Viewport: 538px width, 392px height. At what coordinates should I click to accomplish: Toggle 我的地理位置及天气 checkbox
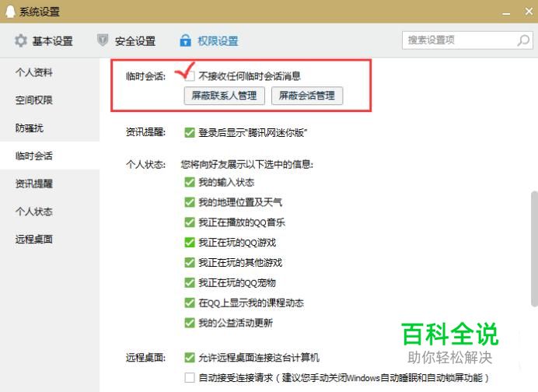(x=190, y=202)
